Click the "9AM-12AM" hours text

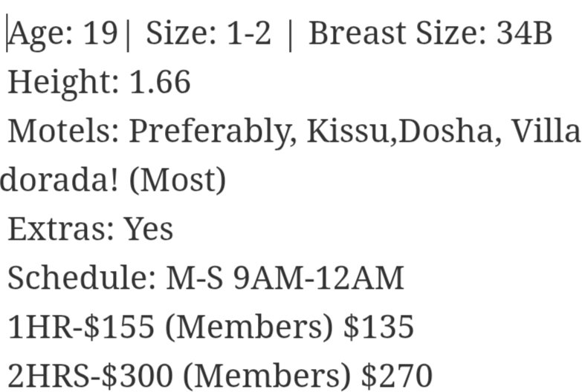click(318, 278)
